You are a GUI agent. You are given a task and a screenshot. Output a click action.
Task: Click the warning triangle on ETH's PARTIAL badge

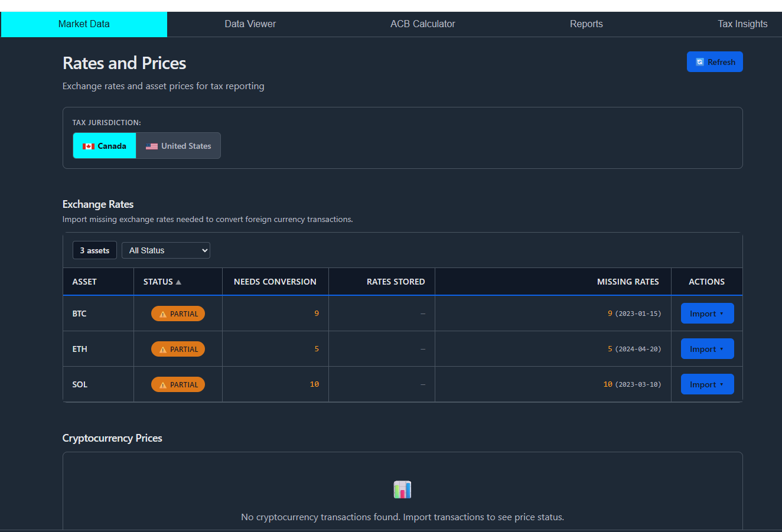(164, 349)
